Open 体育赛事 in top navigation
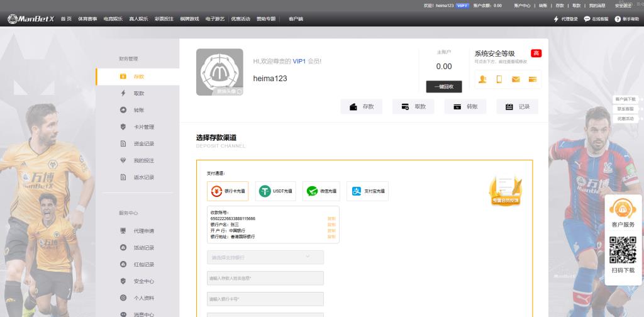Screen dimensions: 644x317 (x=87, y=19)
